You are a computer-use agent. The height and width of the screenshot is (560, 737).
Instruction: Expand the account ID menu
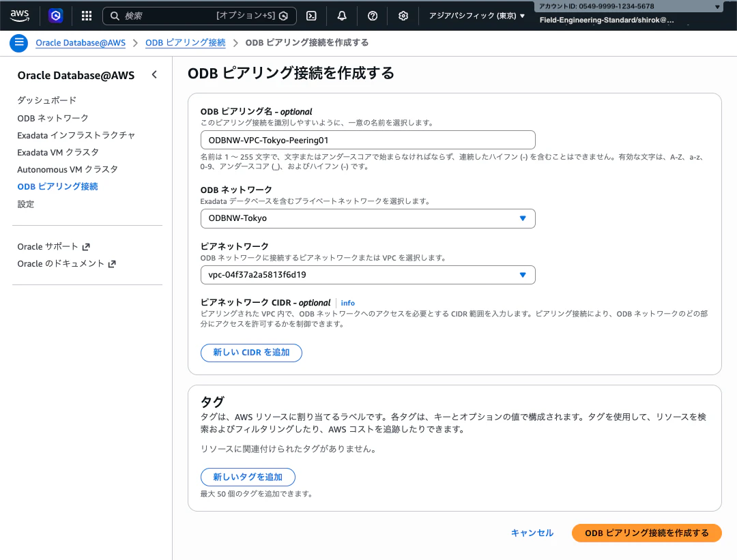coord(628,7)
